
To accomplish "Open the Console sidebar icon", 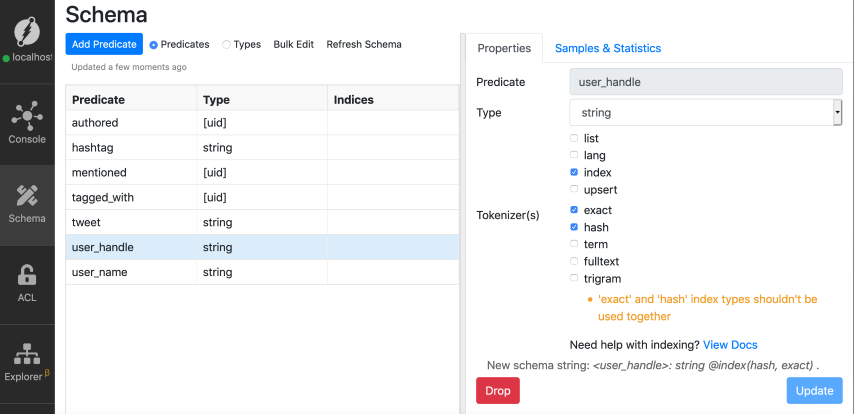I will [x=27, y=116].
